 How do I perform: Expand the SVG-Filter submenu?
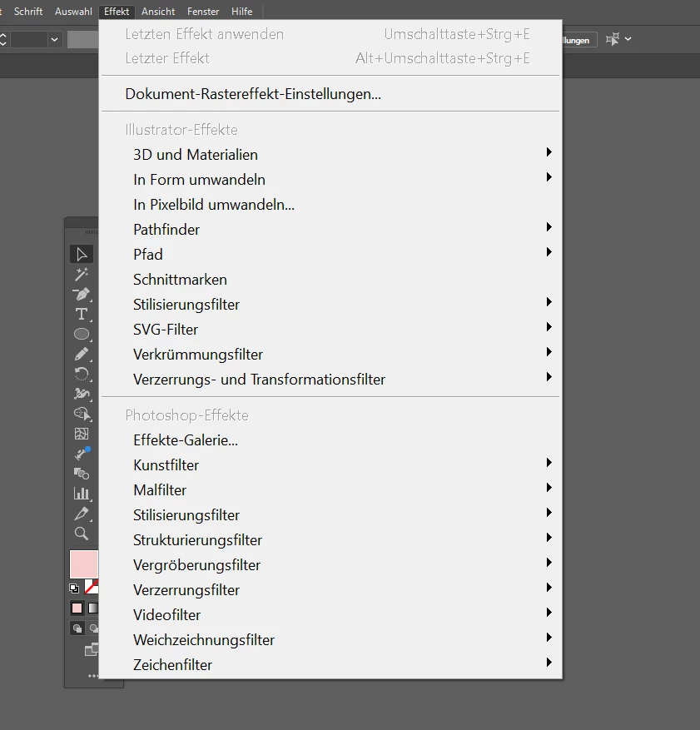click(x=330, y=330)
